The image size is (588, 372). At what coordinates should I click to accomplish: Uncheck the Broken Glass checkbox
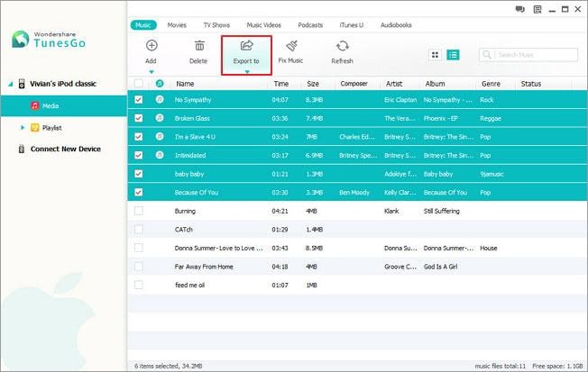[x=138, y=118]
